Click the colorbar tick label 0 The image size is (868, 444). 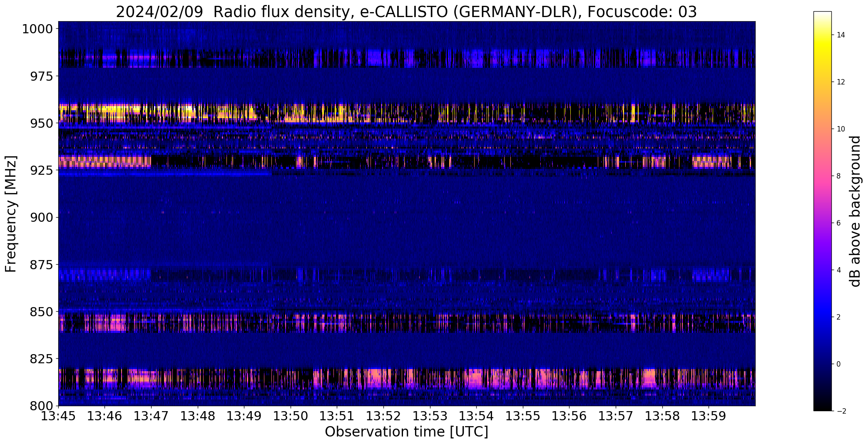(838, 364)
